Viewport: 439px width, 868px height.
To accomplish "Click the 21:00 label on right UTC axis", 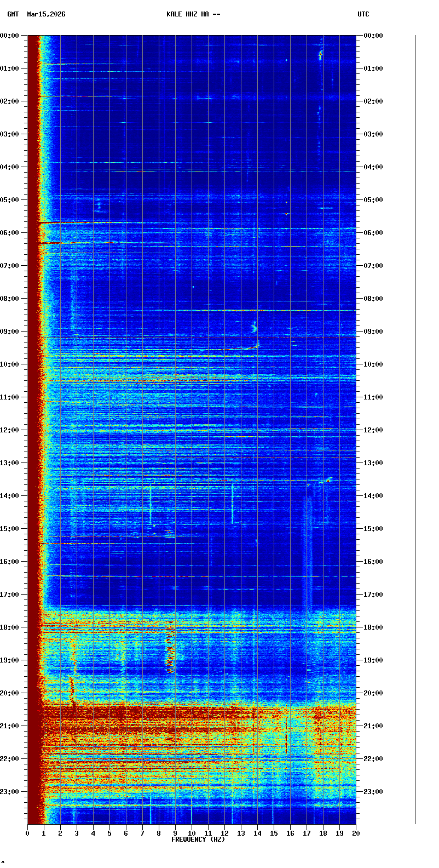I will pos(373,726).
